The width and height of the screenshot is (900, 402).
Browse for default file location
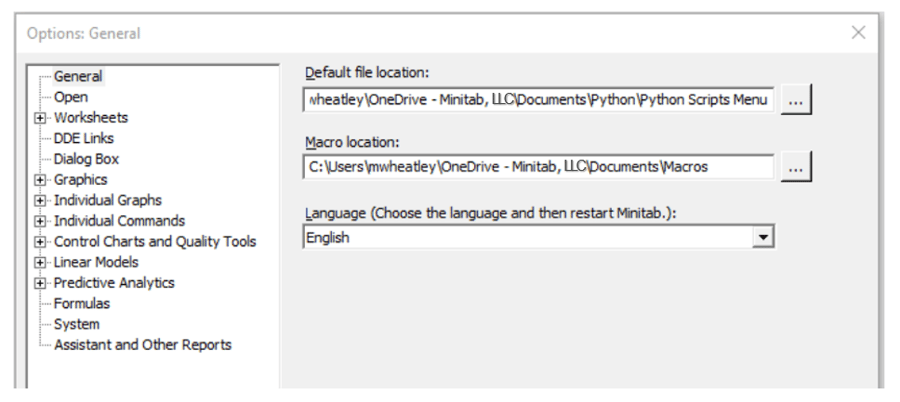pyautogui.click(x=795, y=101)
